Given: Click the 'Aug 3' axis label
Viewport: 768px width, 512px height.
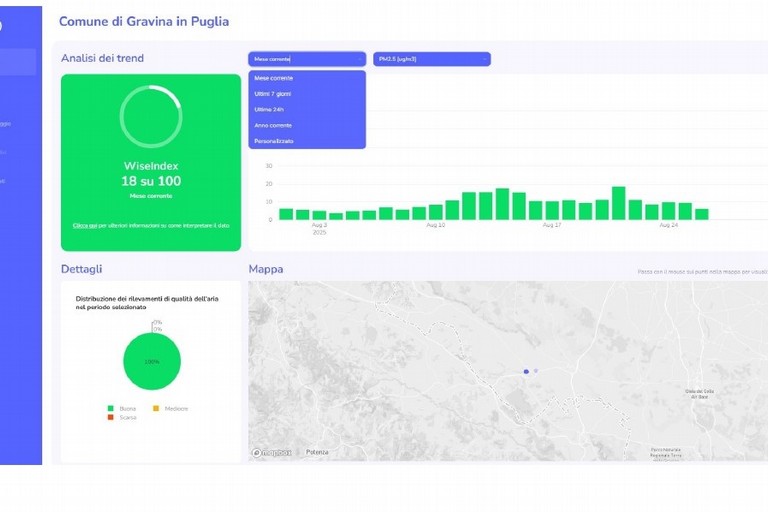Looking at the screenshot, I should 319,225.
